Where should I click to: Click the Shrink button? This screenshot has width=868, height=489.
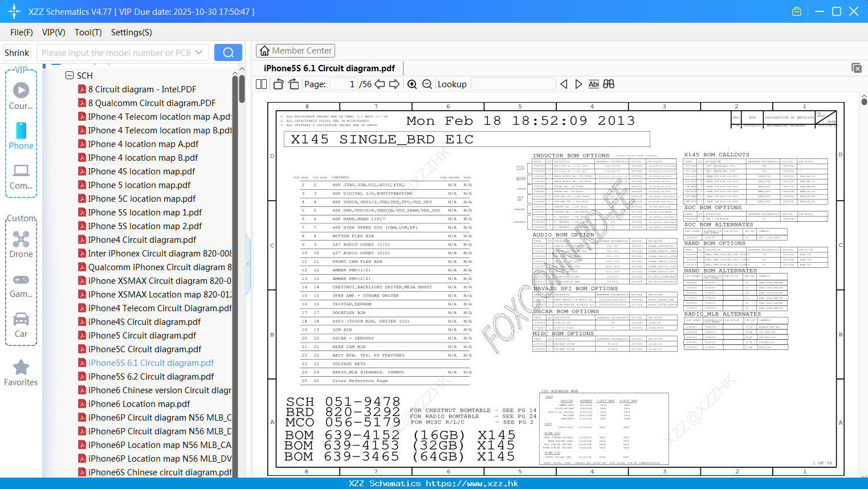17,52
